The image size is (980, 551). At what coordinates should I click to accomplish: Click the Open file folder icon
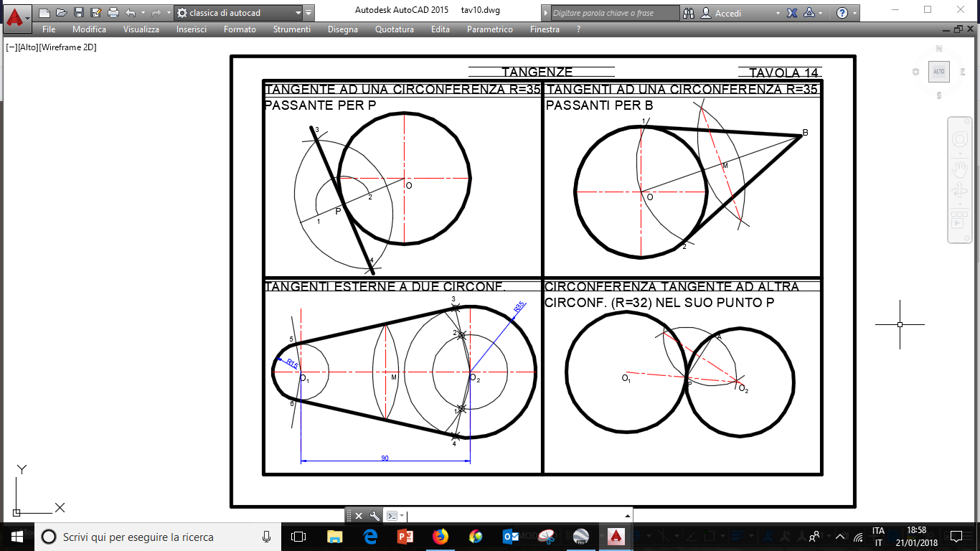61,13
